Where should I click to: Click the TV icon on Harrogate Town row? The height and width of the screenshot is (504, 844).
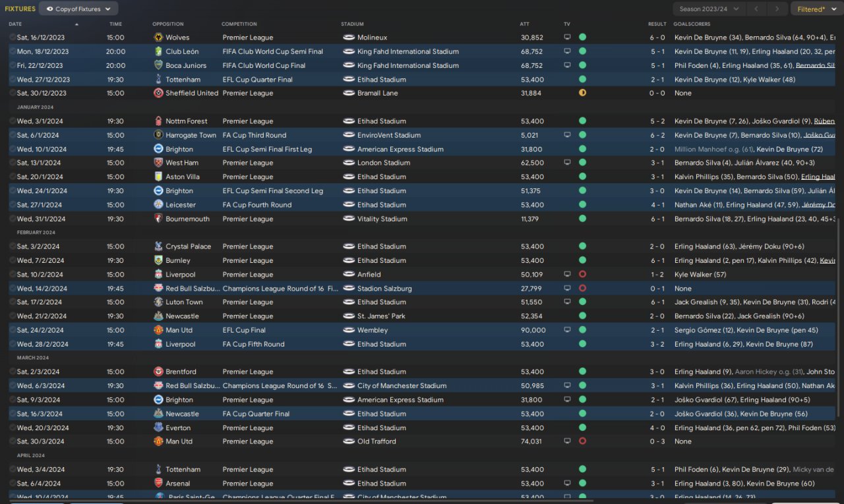click(x=567, y=135)
